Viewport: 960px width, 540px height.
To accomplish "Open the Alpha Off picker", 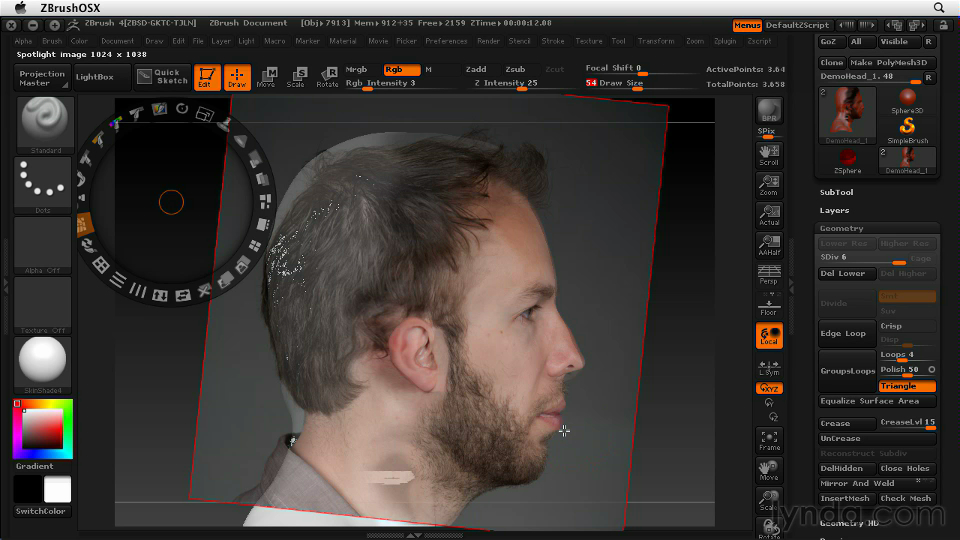I will (x=43, y=245).
